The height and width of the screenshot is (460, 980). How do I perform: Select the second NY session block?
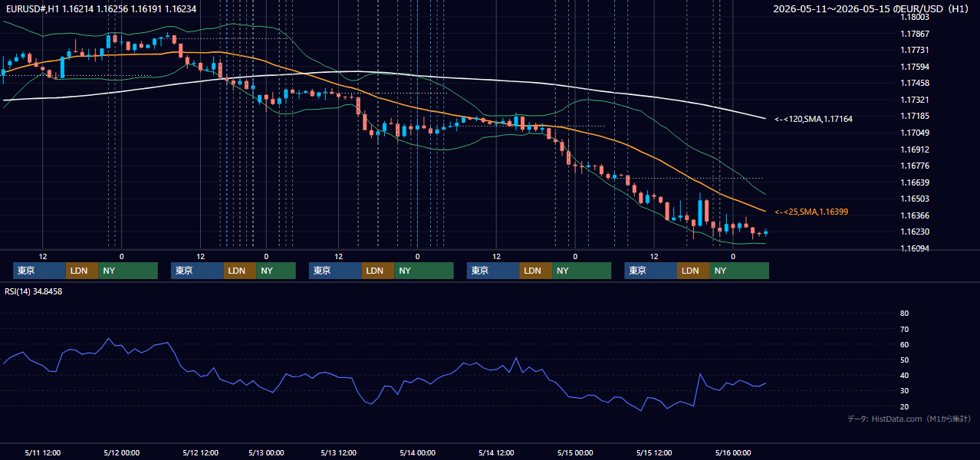pyautogui.click(x=276, y=271)
